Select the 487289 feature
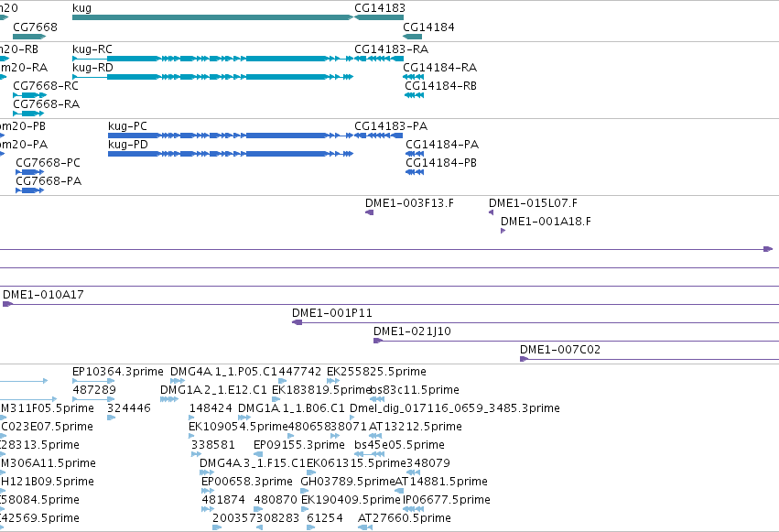Image resolution: width=779 pixels, height=532 pixels. [x=93, y=399]
